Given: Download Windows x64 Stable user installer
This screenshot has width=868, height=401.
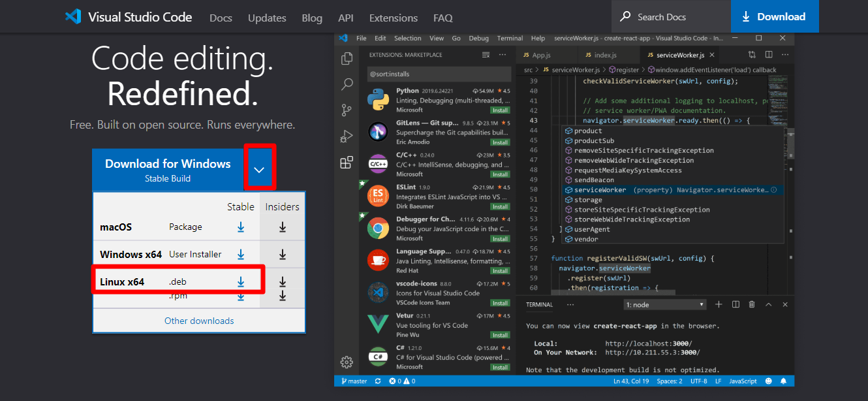Looking at the screenshot, I should pyautogui.click(x=241, y=255).
